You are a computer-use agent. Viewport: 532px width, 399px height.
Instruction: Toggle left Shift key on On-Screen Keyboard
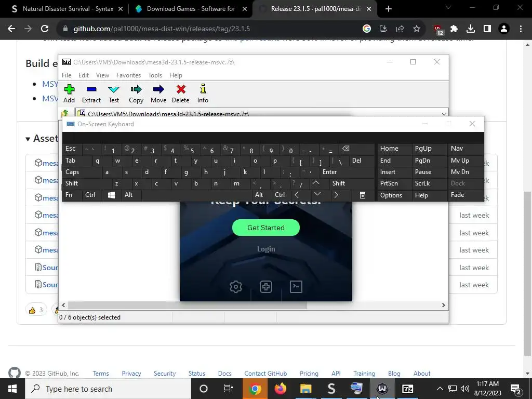pos(87,183)
